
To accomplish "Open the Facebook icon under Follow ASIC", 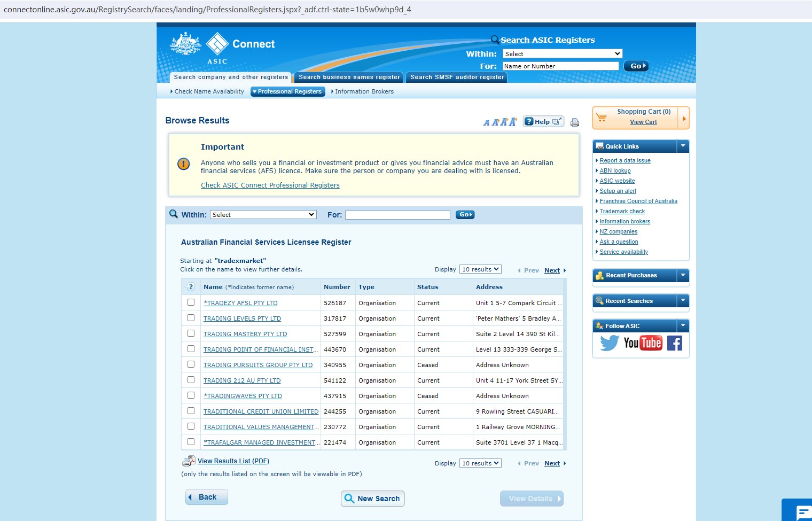I will [x=675, y=343].
